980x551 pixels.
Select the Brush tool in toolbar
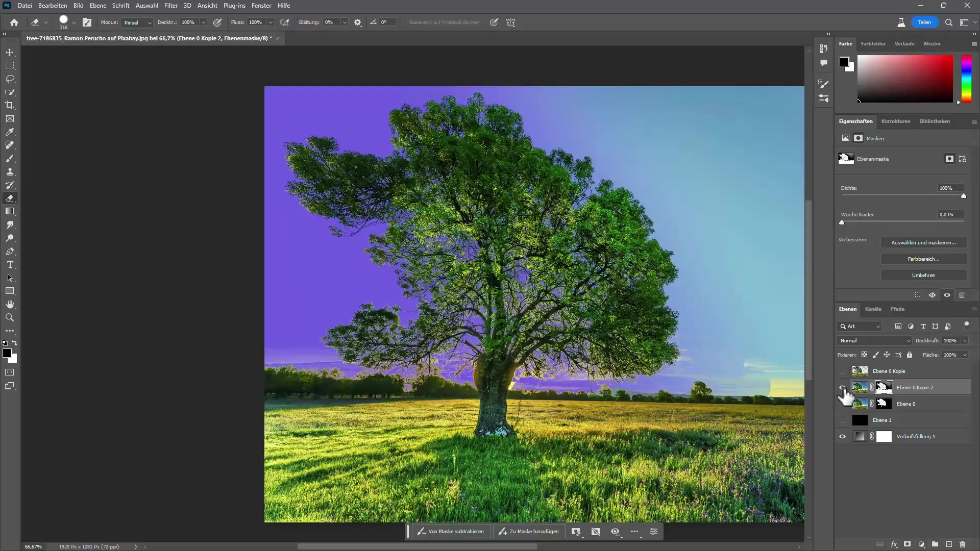[x=10, y=158]
